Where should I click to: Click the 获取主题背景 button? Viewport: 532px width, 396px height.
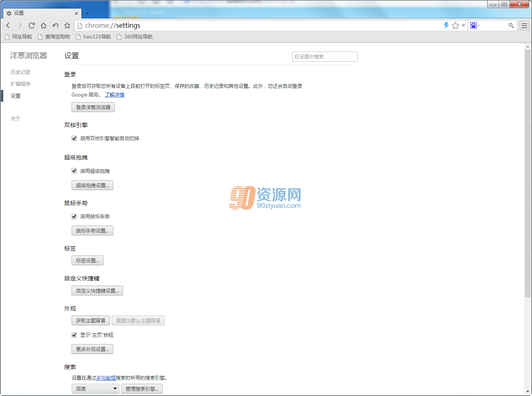click(91, 320)
